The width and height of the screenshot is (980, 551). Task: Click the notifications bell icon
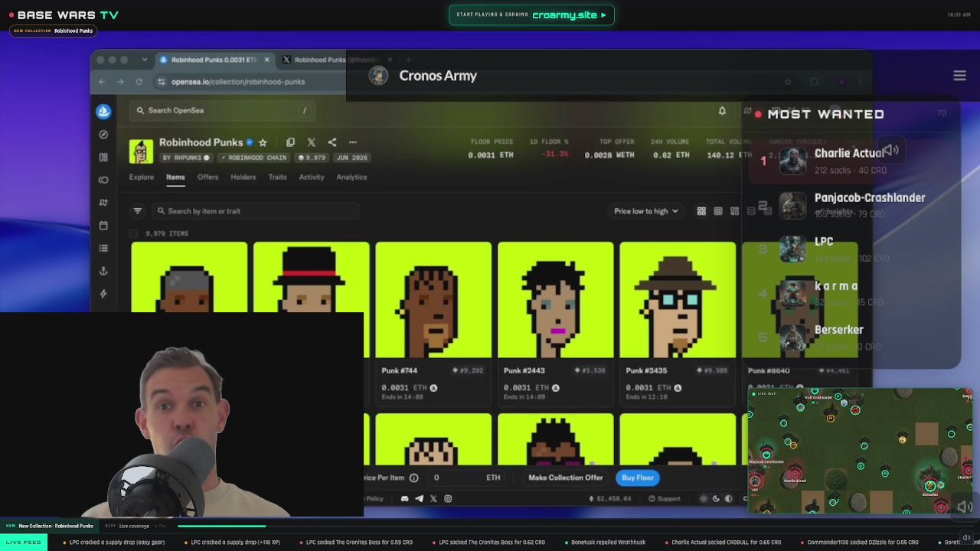[722, 111]
